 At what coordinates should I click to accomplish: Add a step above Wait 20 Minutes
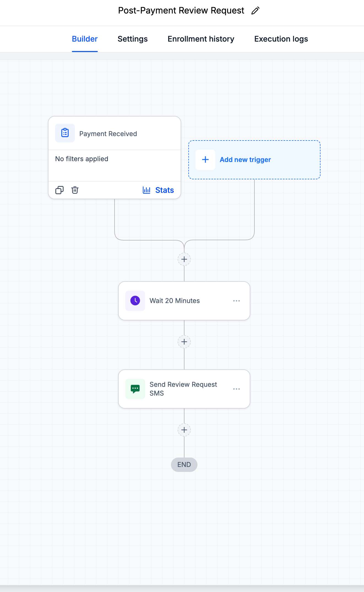pyautogui.click(x=184, y=259)
